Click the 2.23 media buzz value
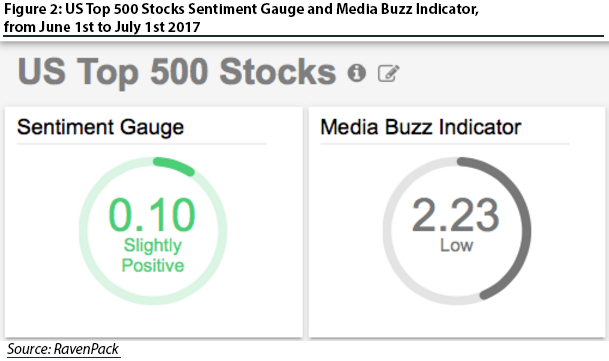 pos(455,215)
